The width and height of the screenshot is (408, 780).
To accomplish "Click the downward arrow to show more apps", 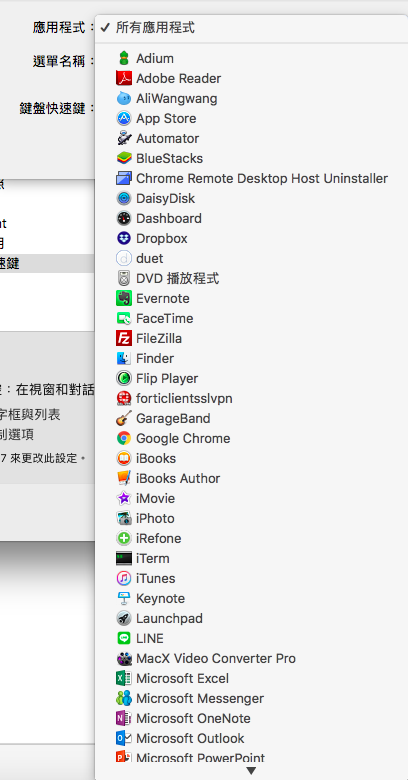I will [x=251, y=771].
